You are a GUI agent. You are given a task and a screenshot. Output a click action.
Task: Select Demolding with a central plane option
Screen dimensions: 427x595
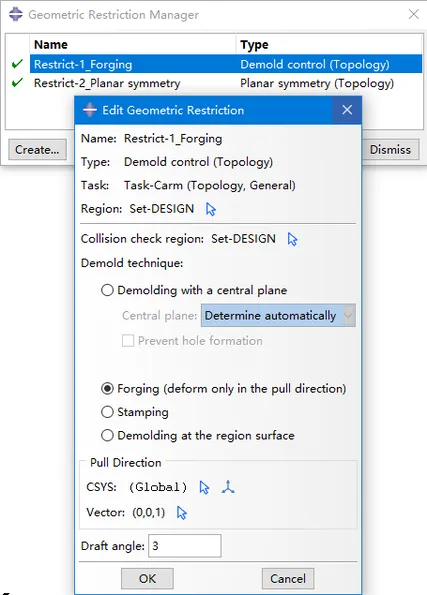107,290
